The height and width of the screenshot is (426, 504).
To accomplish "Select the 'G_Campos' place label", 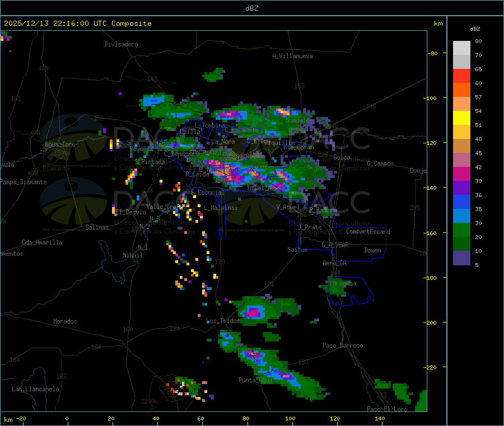I will (380, 163).
